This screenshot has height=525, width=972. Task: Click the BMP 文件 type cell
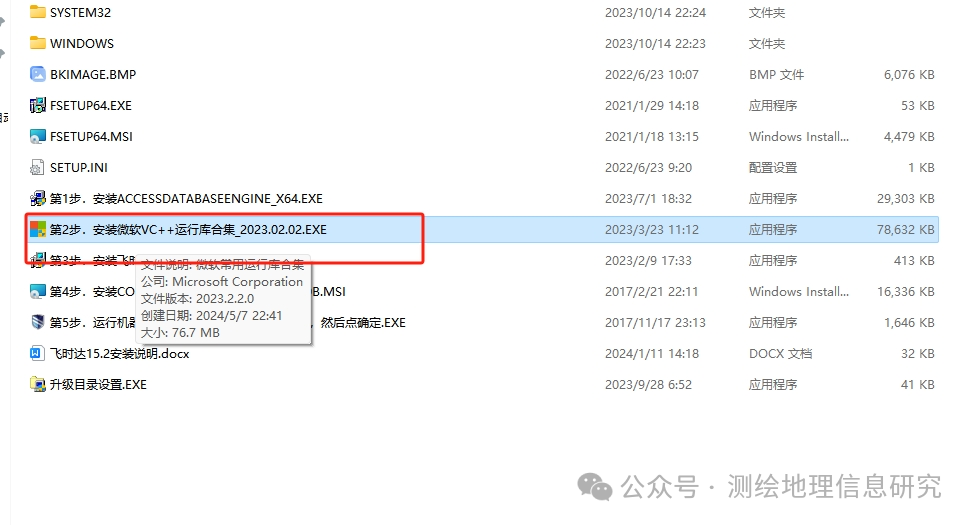776,74
